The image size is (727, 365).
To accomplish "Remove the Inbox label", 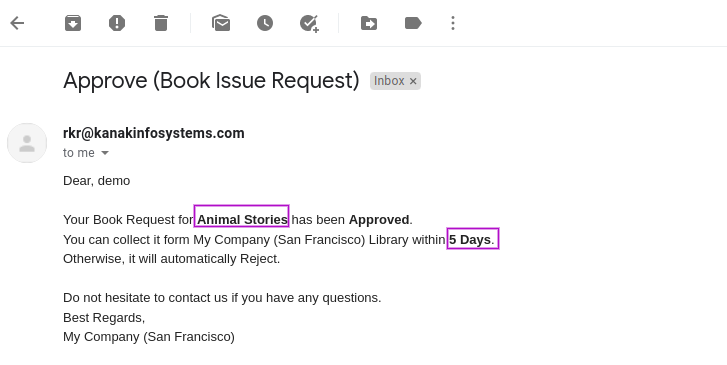I will [413, 81].
